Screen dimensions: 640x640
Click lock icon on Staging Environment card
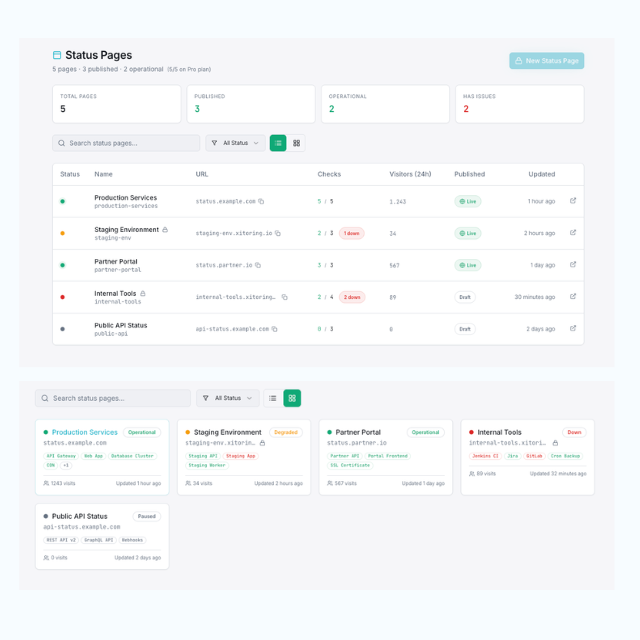coord(262,443)
